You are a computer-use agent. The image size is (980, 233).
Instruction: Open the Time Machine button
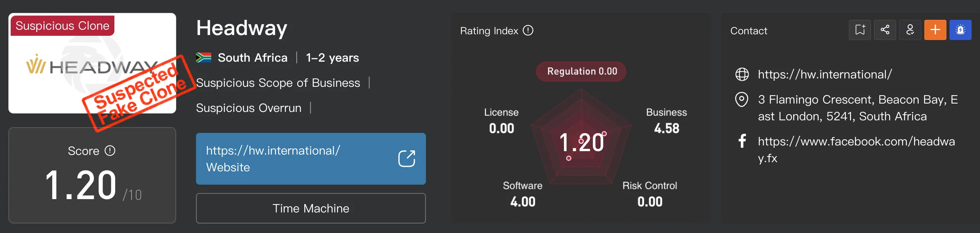[311, 208]
